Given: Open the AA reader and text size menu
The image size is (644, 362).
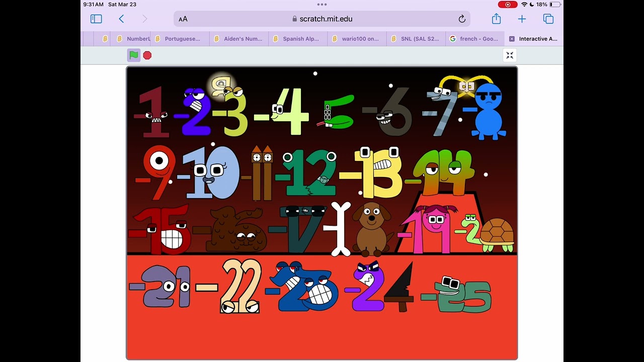Looking at the screenshot, I should (183, 19).
